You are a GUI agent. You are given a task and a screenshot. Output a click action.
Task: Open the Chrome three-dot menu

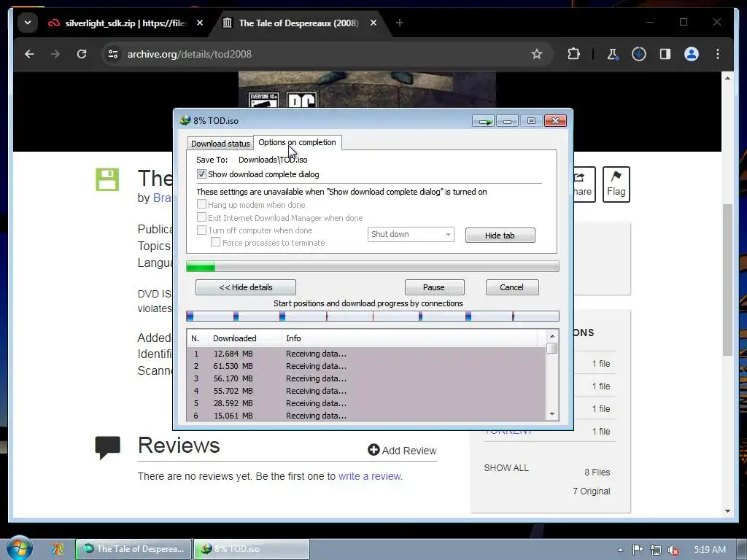pos(718,54)
